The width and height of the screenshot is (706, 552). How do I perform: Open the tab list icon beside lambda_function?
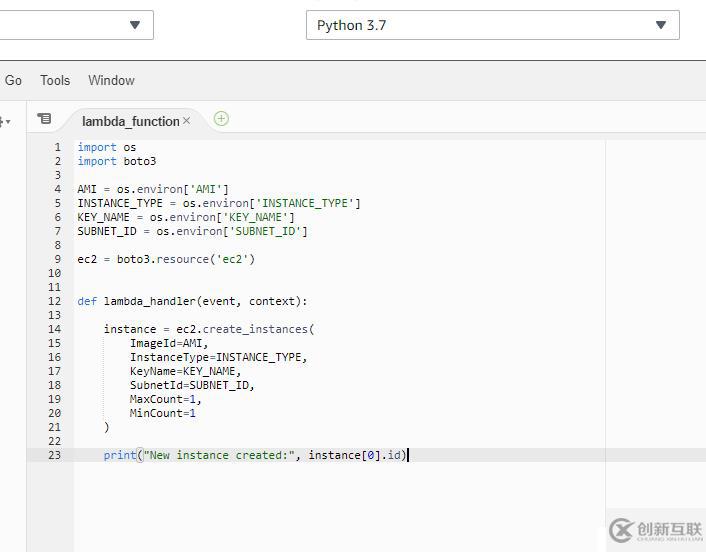44,119
